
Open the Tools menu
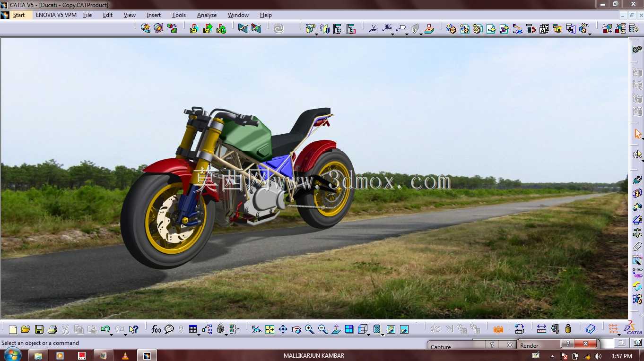tap(179, 15)
